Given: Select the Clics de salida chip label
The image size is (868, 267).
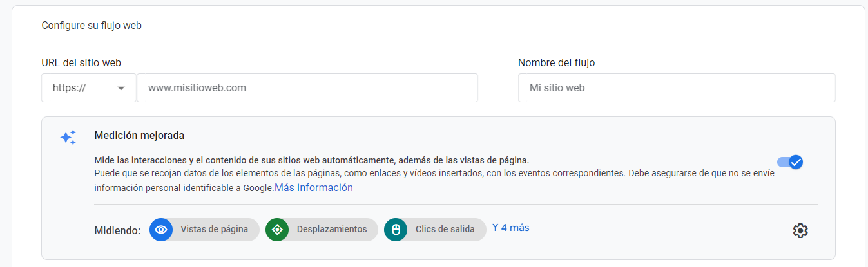Looking at the screenshot, I should click(445, 230).
